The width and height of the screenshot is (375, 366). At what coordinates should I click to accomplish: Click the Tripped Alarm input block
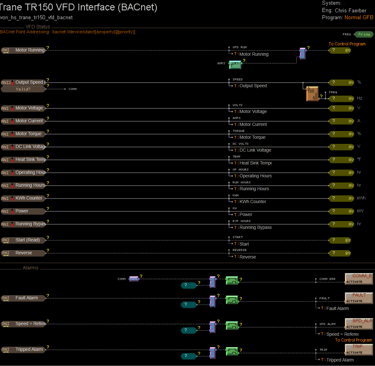click(23, 350)
